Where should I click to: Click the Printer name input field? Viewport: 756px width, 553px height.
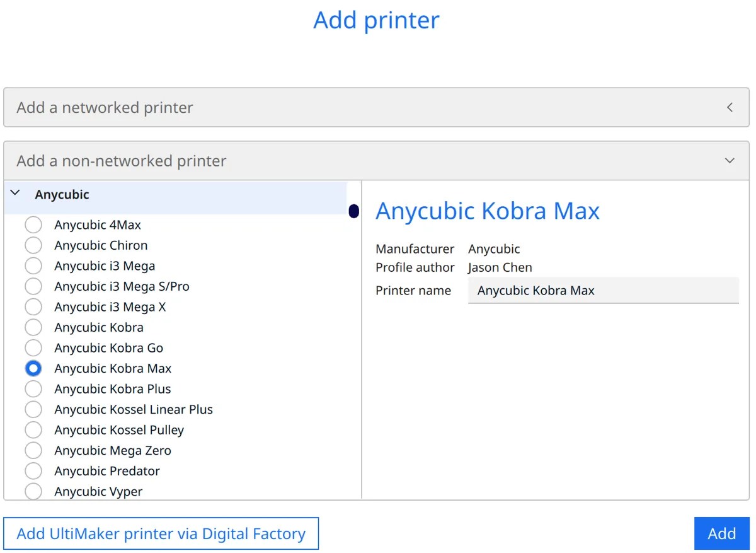[603, 291]
